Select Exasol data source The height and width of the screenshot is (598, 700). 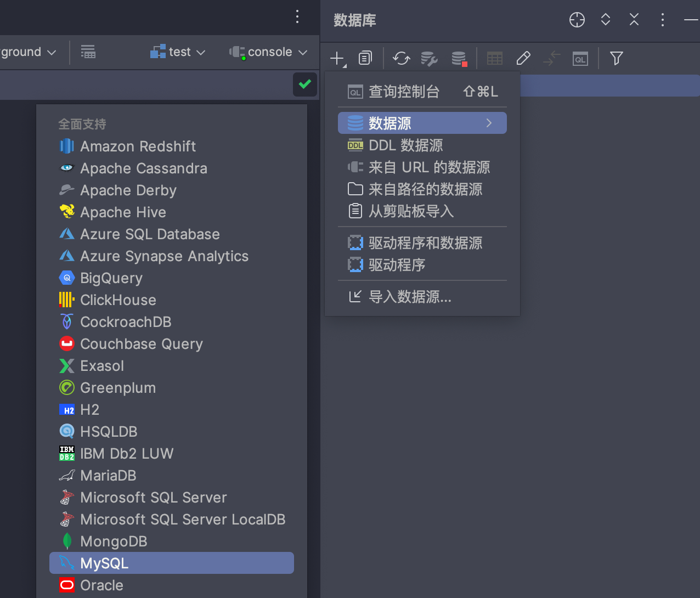click(x=172, y=365)
